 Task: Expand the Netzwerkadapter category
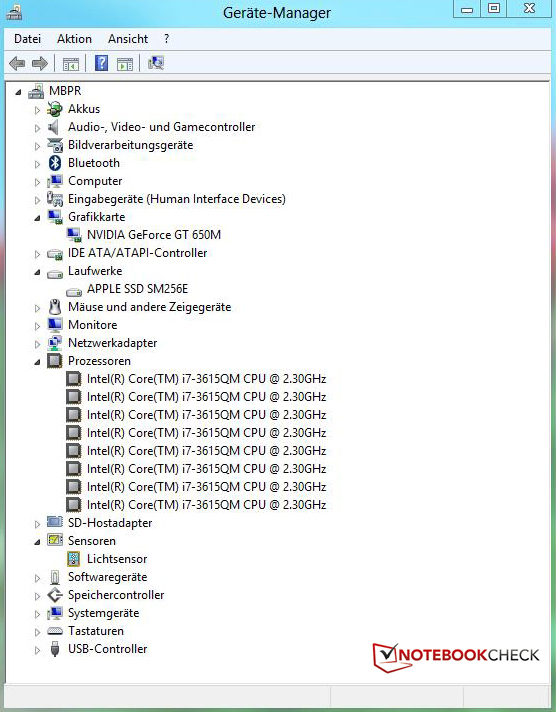point(37,344)
